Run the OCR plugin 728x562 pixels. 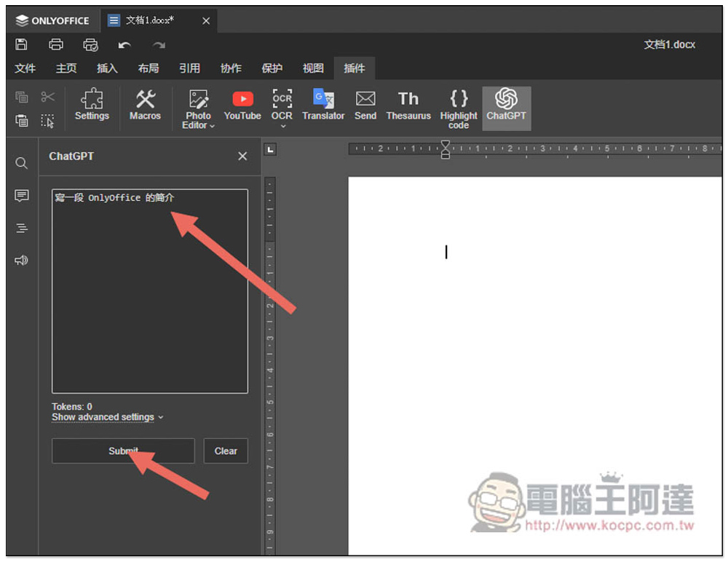point(282,105)
